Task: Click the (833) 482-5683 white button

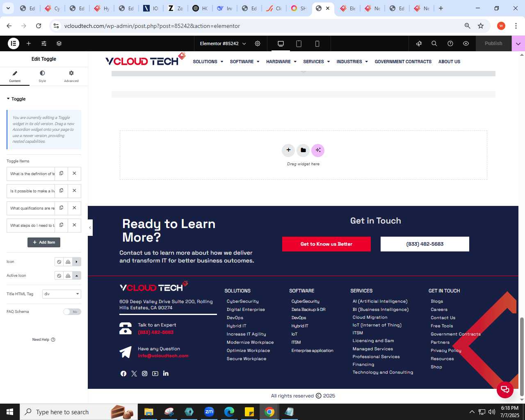Action: [425, 244]
